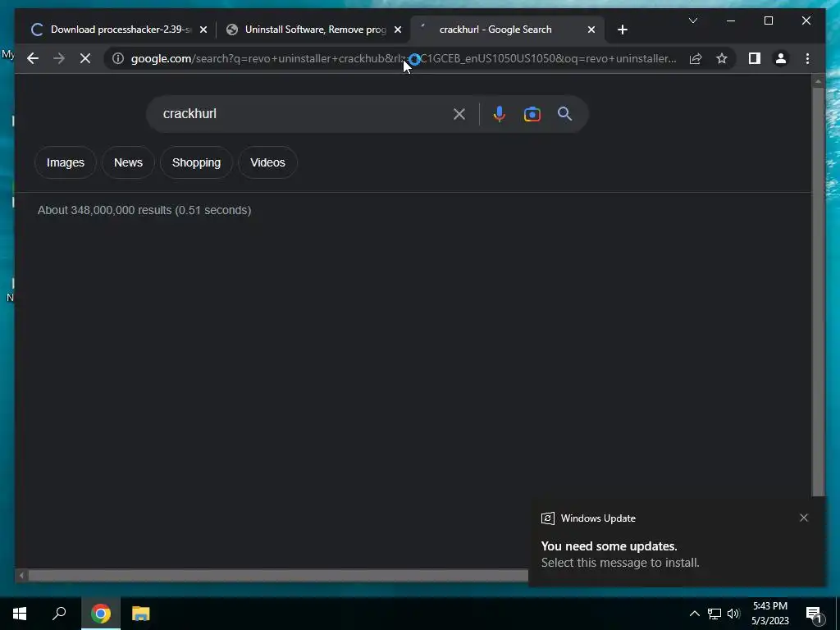Switch to Download processhacker tab
This screenshot has width=840, height=630.
point(121,30)
